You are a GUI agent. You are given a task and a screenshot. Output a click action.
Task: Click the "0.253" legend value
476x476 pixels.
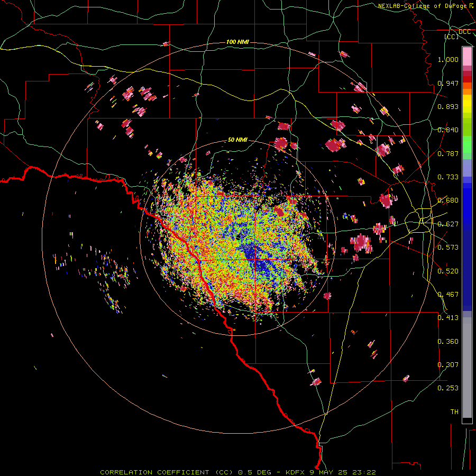(x=448, y=388)
